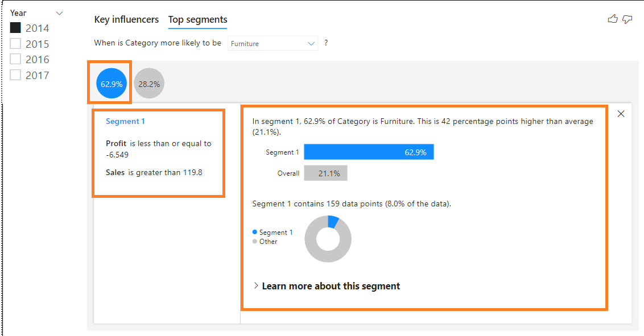Screen dimensions: 644x336
Task: Give feedback with the thumbs up icon
Action: click(x=612, y=19)
